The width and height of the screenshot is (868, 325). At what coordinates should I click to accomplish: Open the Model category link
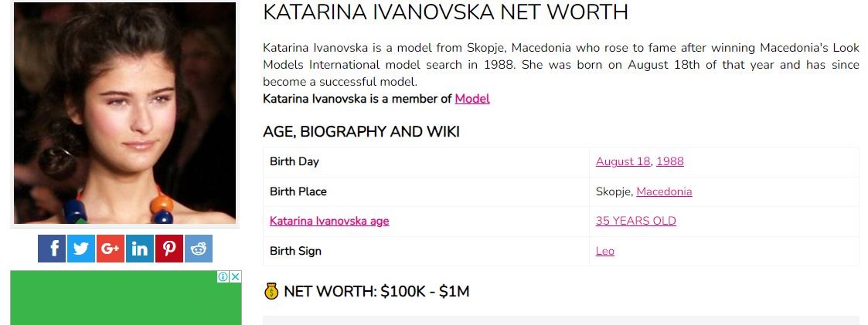pyautogui.click(x=472, y=99)
